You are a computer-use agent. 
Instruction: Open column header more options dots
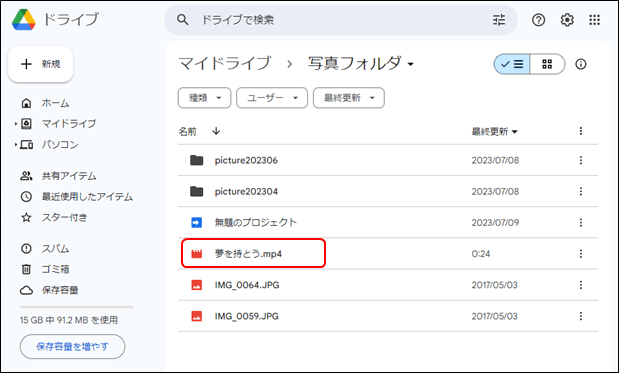[581, 131]
